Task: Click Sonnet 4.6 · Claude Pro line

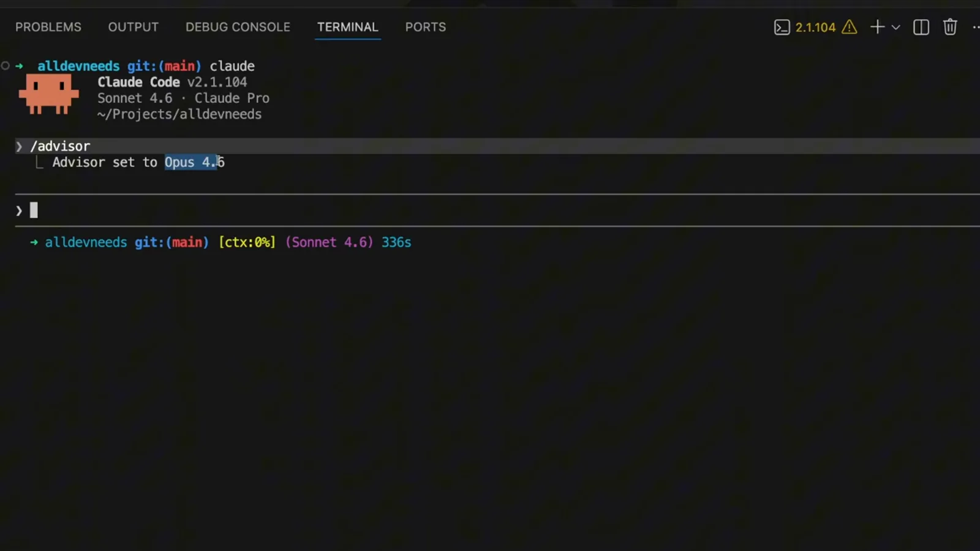Action: click(183, 98)
